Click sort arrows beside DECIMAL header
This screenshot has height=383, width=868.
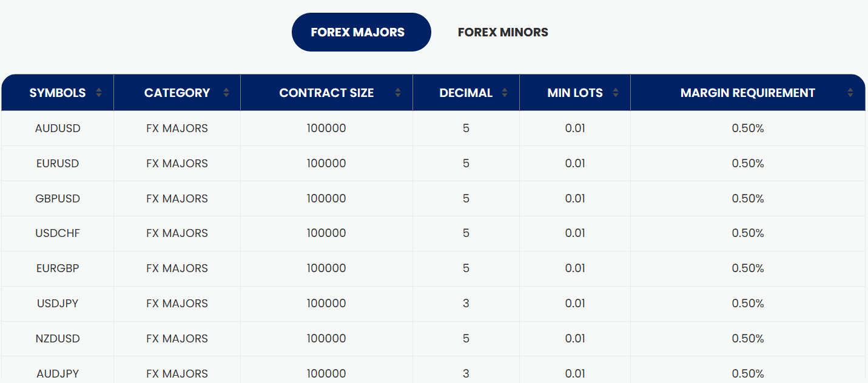505,93
